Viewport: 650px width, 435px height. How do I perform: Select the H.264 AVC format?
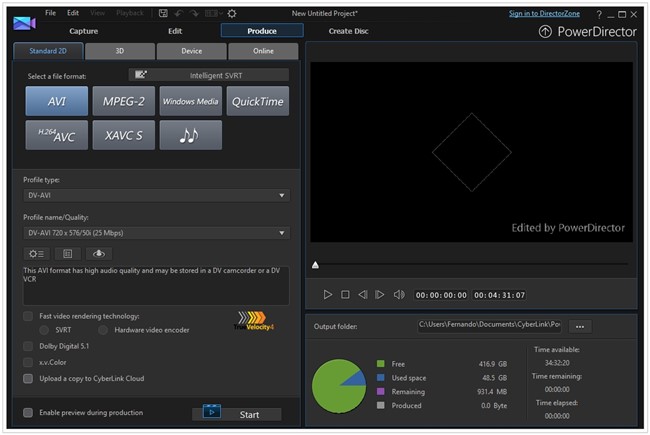pos(57,135)
